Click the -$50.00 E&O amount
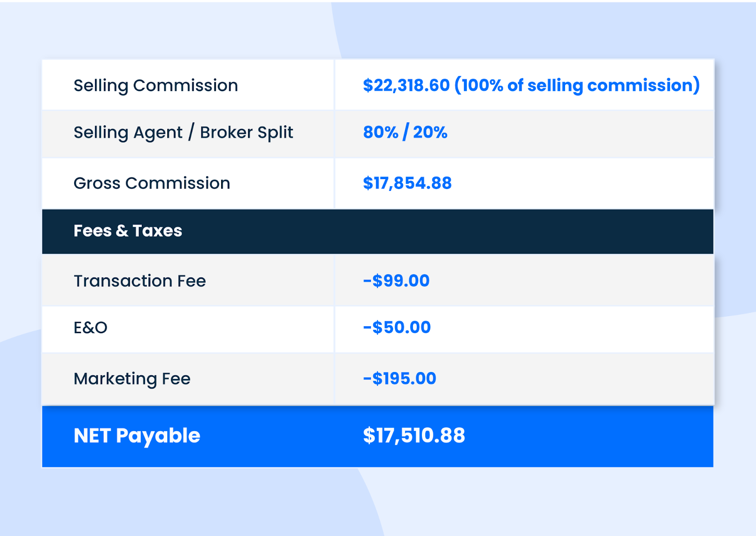 tap(396, 328)
